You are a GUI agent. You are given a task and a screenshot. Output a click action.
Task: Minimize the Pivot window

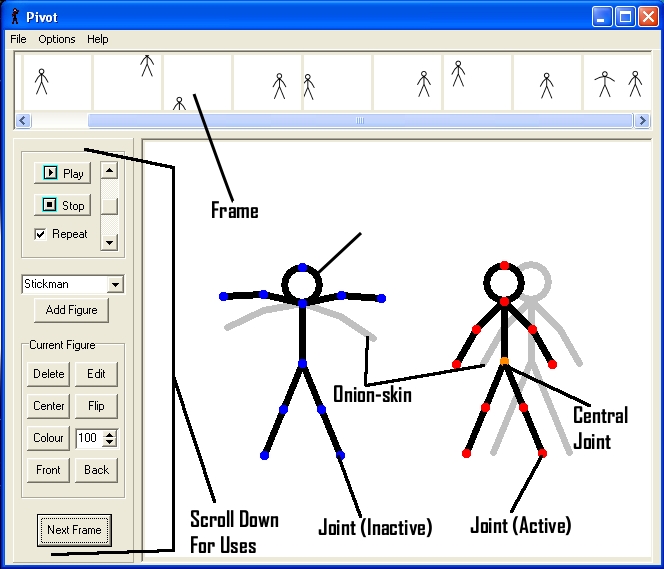click(601, 17)
